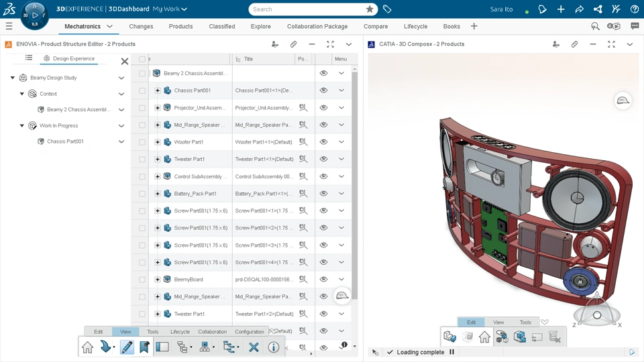644x362 pixels.
Task: Open the Lifecycle dashboard tab
Action: 415,26
